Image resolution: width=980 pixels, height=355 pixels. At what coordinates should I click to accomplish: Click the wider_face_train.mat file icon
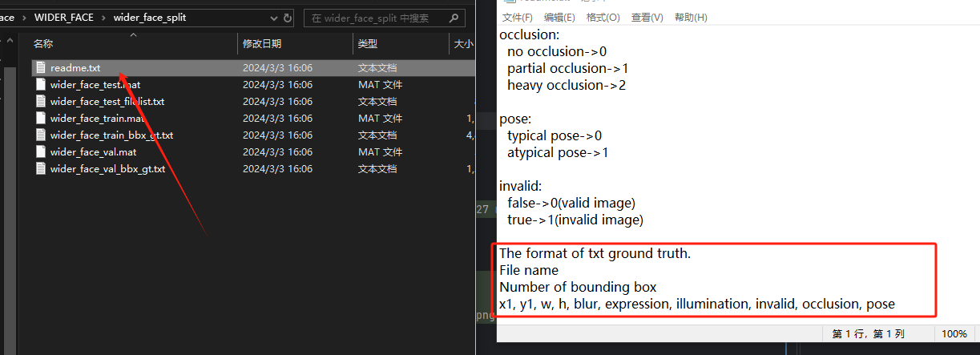click(x=41, y=119)
